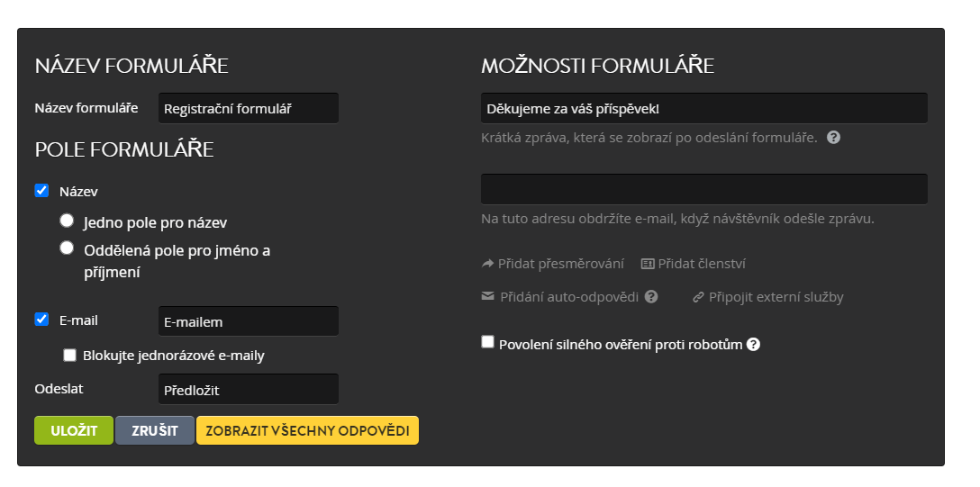Uncheck the Název field checkbox

tap(41, 191)
